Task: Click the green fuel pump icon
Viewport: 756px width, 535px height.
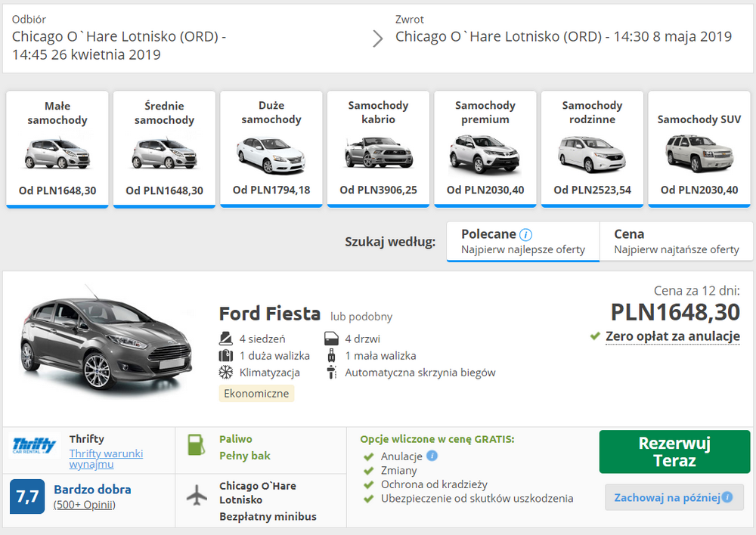Action: pyautogui.click(x=197, y=446)
